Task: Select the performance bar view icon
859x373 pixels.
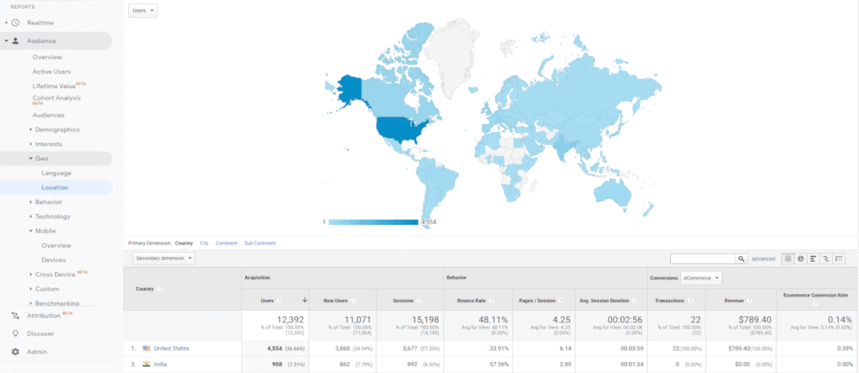Action: pos(813,259)
